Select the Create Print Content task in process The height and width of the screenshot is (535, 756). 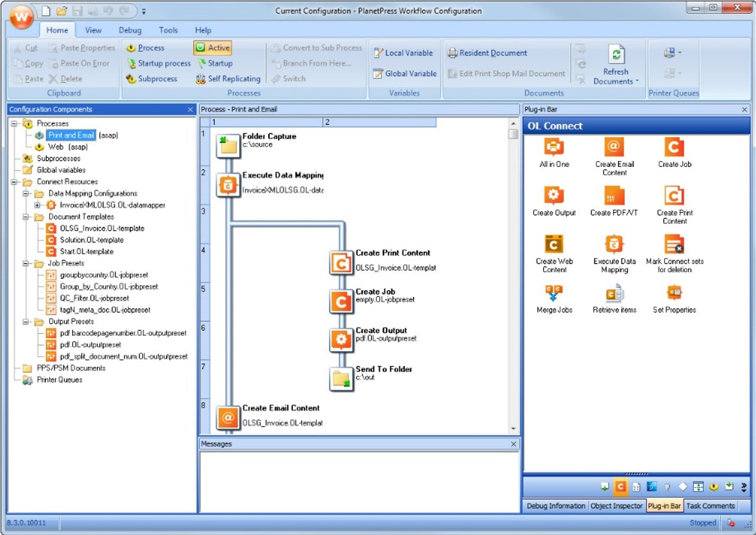(342, 263)
